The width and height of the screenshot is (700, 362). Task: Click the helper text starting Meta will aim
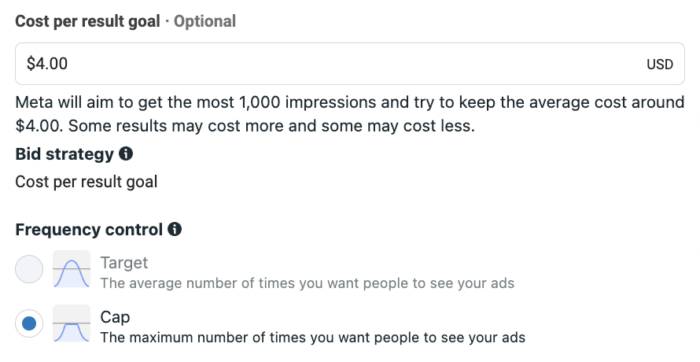350,114
